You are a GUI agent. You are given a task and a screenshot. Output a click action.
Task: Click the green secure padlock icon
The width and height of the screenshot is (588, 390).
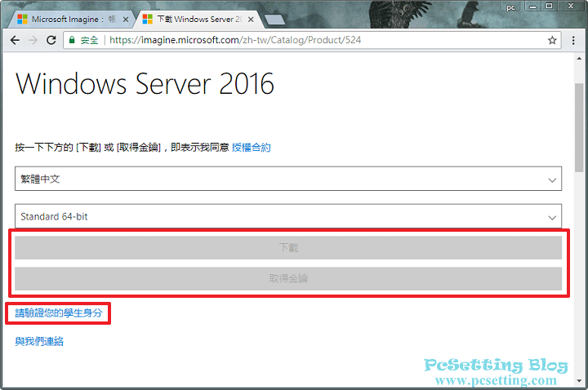pyautogui.click(x=73, y=39)
